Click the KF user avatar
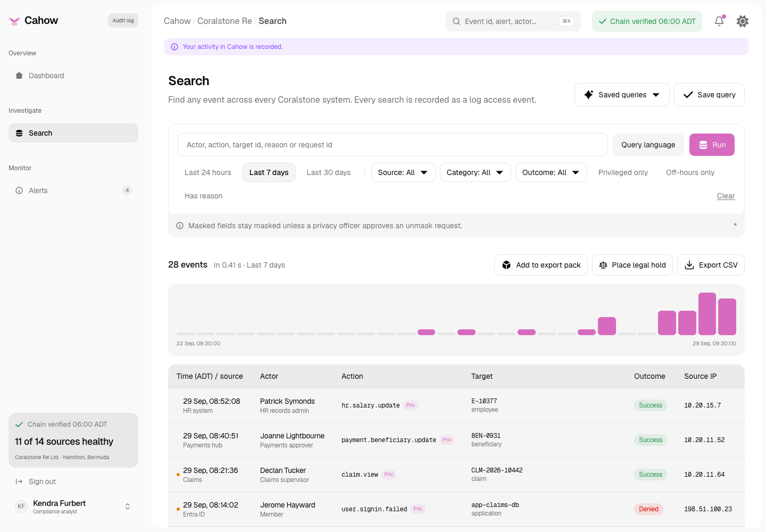 pyautogui.click(x=21, y=506)
